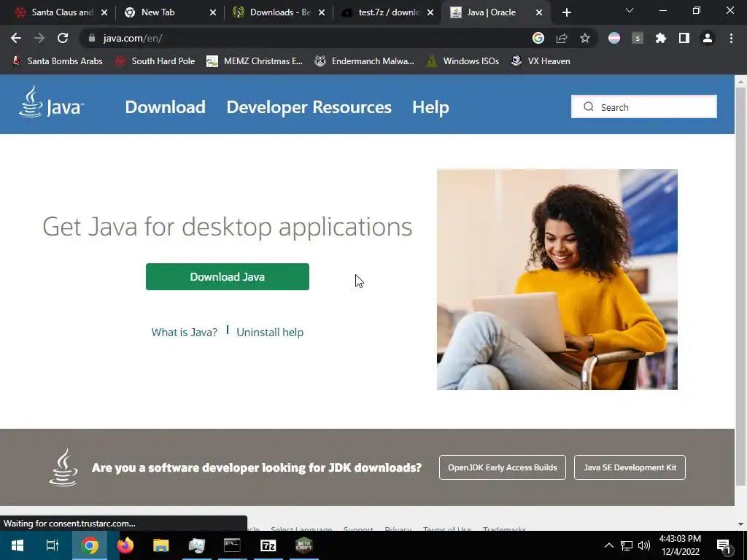Share this page using the share icon
747x560 pixels.
[x=562, y=38]
